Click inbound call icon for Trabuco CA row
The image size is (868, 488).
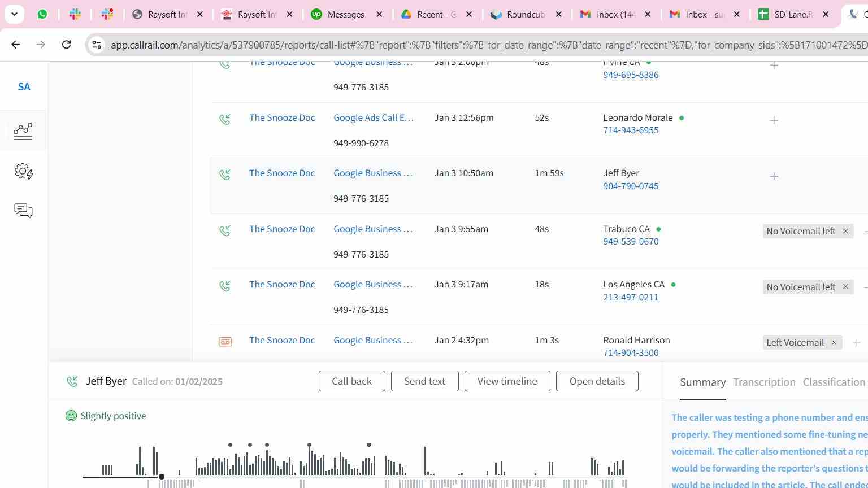[x=225, y=230]
